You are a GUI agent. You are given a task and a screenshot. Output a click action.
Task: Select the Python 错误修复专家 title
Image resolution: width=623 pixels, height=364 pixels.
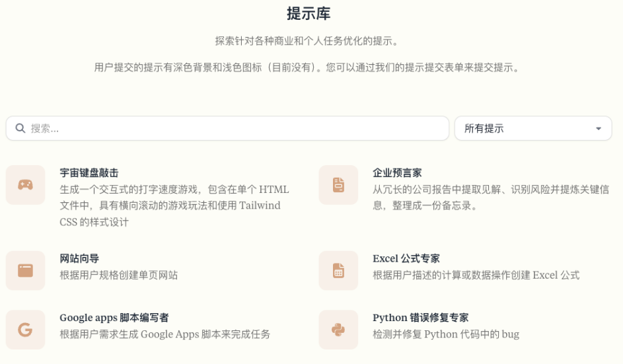pos(420,318)
